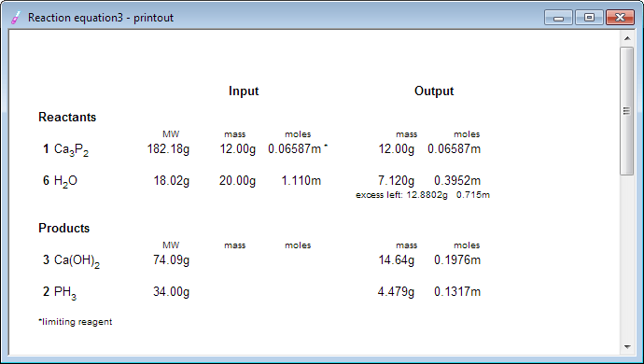The width and height of the screenshot is (644, 364).
Task: Maximize the Reaction equation3 printout window
Action: point(589,18)
